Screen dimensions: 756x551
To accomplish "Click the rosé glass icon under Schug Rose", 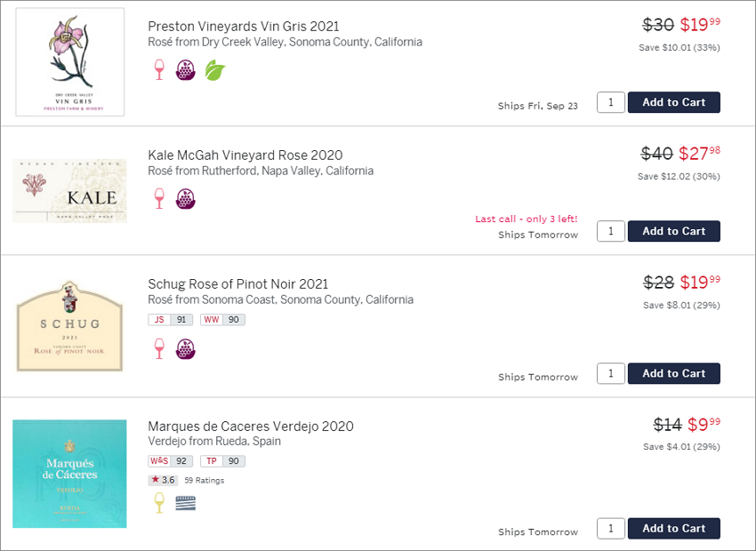I will (159, 348).
